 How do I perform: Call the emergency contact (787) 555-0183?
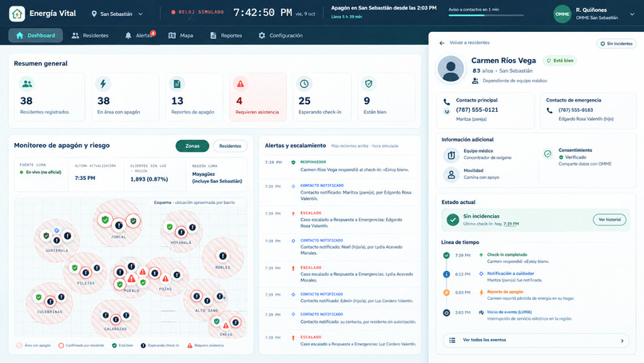pyautogui.click(x=575, y=110)
